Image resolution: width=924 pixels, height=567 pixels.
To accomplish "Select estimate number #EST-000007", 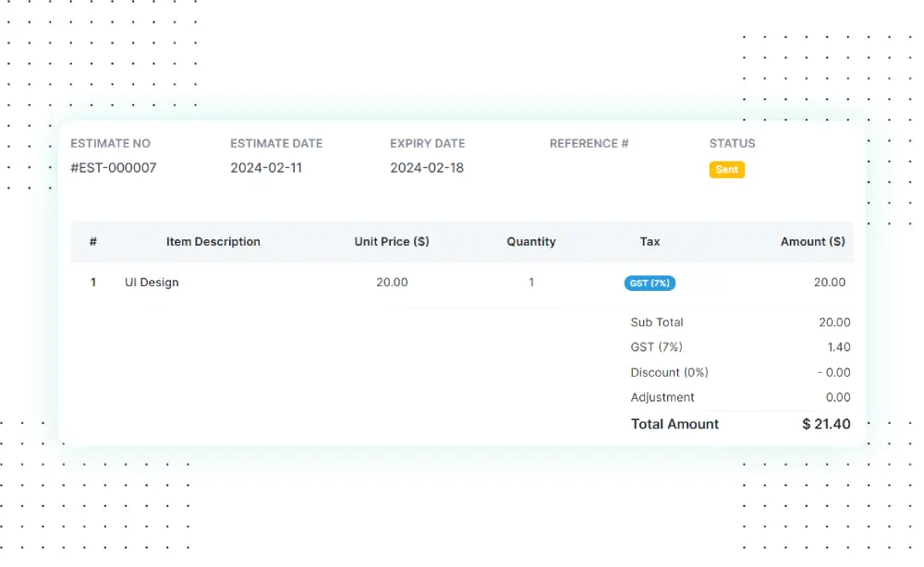I will [x=114, y=168].
